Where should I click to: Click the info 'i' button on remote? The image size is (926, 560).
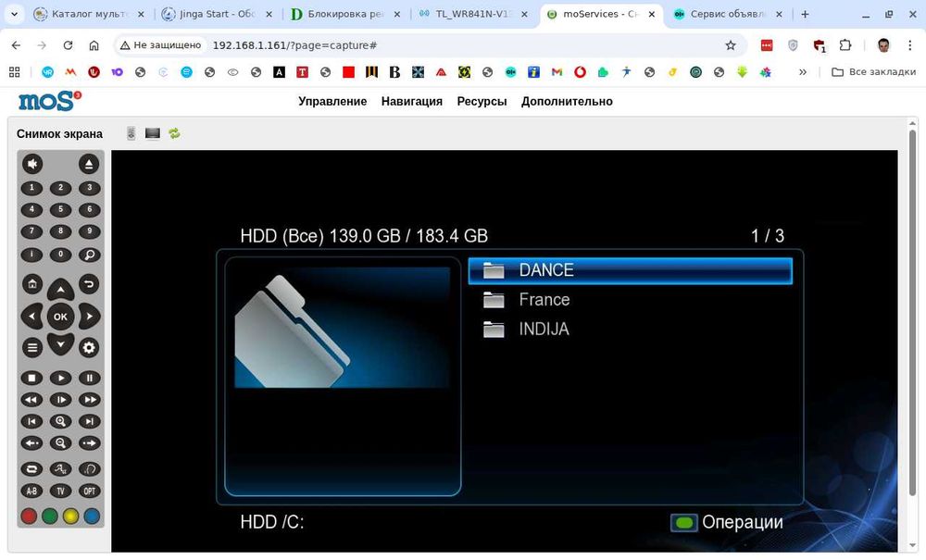(31, 255)
